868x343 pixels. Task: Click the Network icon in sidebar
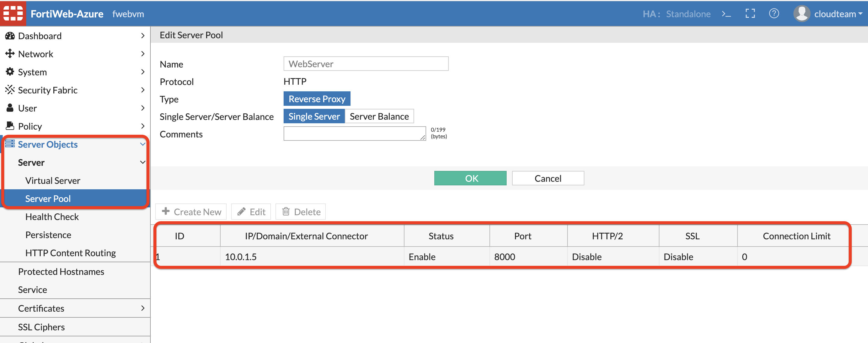tap(10, 54)
